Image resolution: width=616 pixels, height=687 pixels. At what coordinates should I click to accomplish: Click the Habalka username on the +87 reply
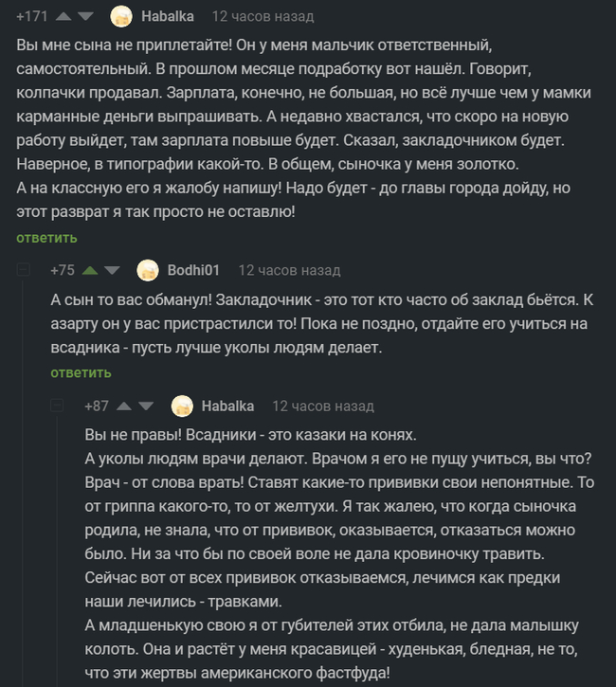point(227,406)
